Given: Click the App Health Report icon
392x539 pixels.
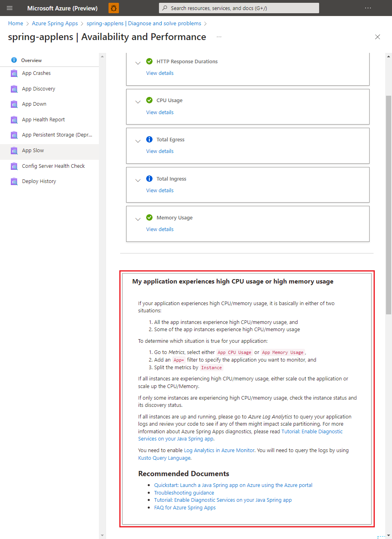Looking at the screenshot, I should click(x=14, y=120).
